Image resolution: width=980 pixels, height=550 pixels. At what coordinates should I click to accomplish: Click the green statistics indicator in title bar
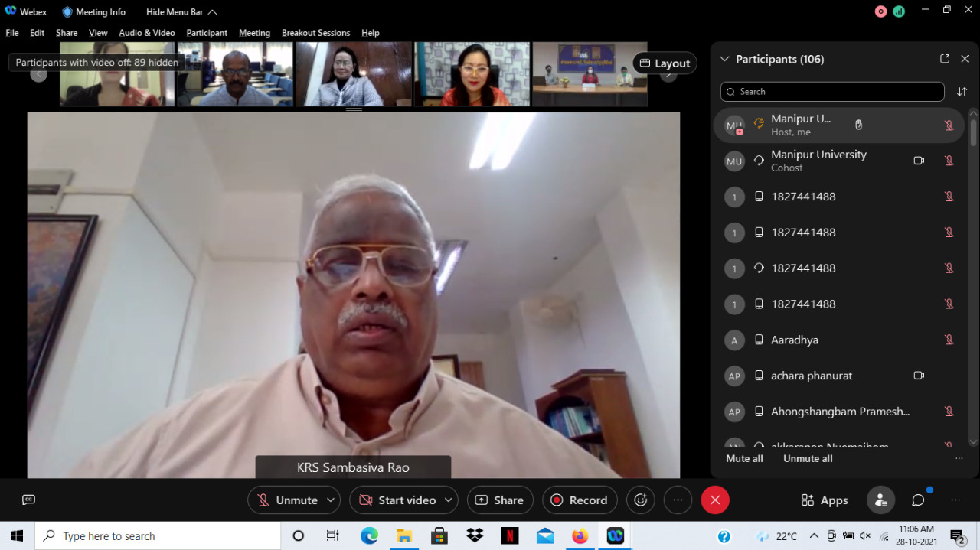point(899,11)
